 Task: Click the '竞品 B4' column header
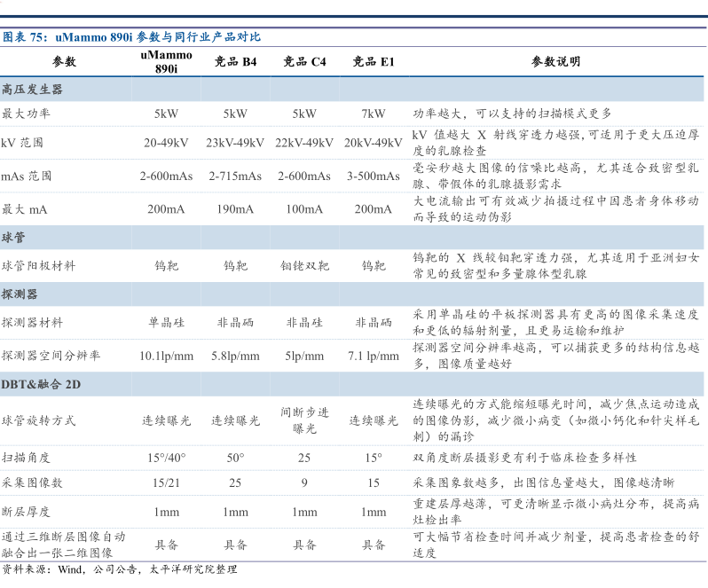pos(235,62)
